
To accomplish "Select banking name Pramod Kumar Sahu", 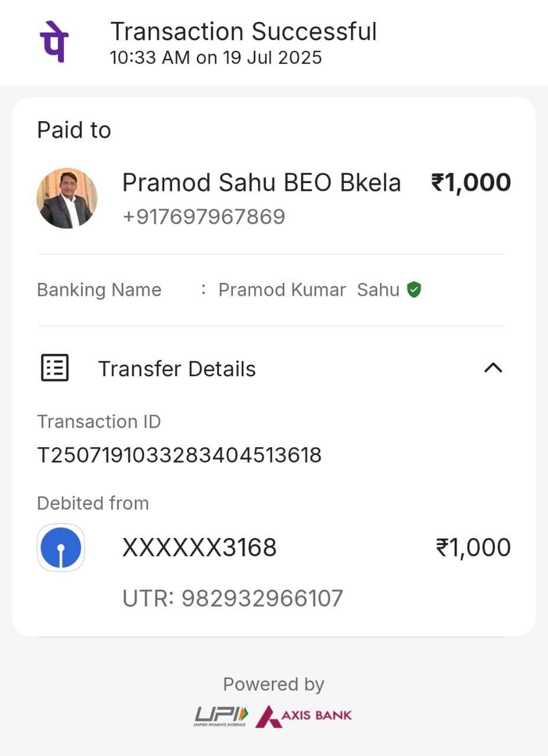I will tap(309, 290).
